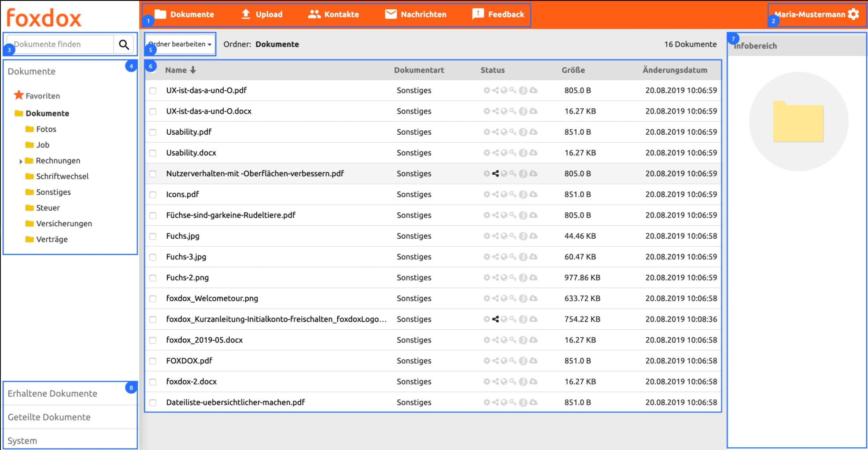This screenshot has height=450, width=868.
Task: Open the Feedback link in the header
Action: 498,14
